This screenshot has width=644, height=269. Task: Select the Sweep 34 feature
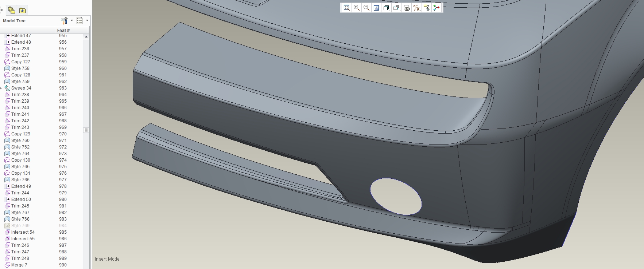(21, 88)
